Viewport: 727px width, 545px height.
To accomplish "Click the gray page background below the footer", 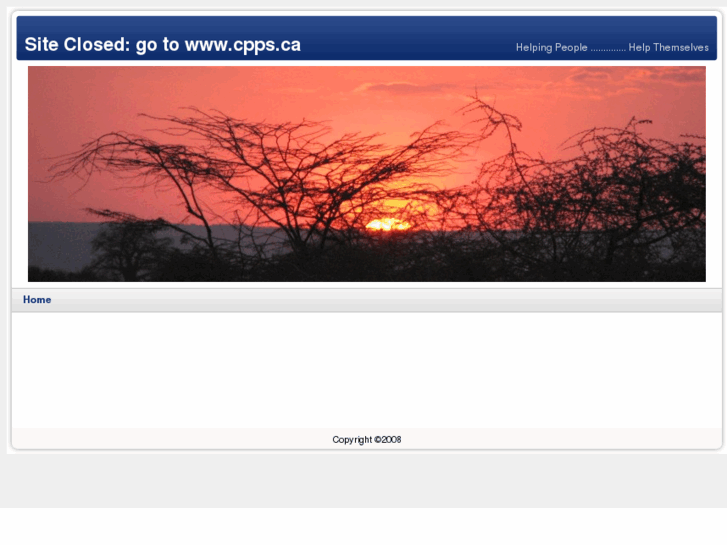I will point(364,480).
